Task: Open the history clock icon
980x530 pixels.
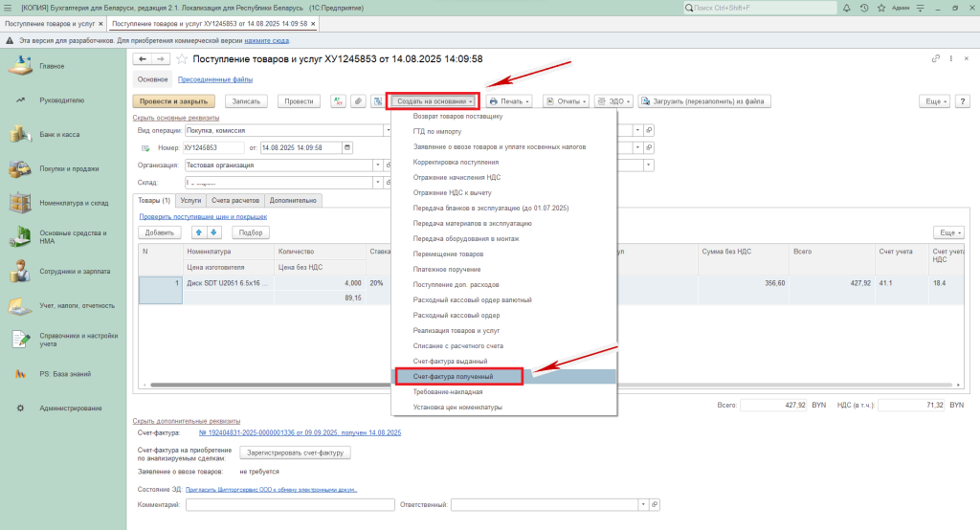Action: coord(864,8)
